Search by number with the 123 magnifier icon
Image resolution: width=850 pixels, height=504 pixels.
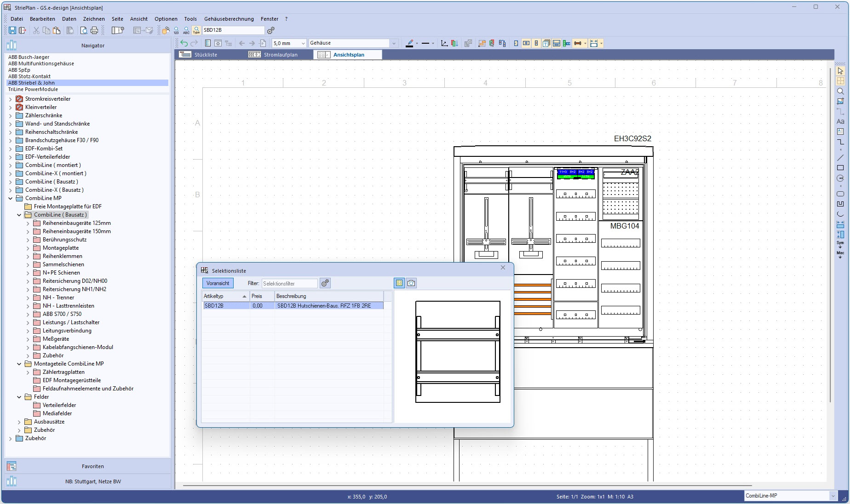(176, 30)
